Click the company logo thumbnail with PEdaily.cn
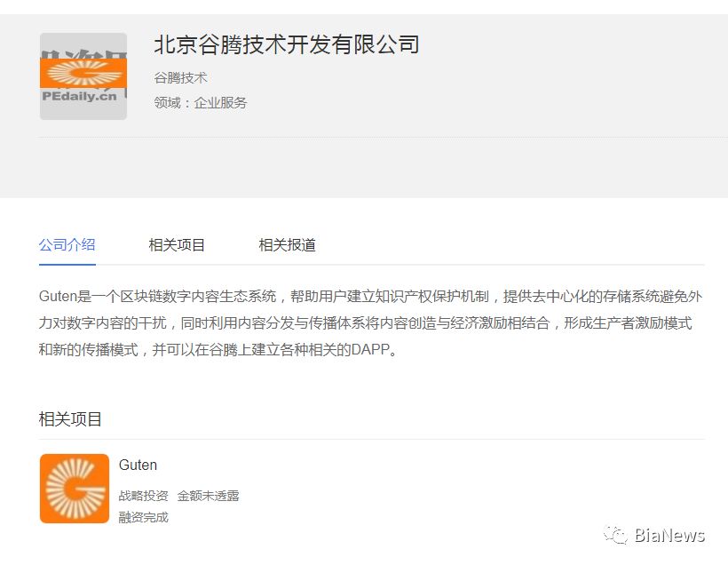The image size is (728, 565). point(83,76)
